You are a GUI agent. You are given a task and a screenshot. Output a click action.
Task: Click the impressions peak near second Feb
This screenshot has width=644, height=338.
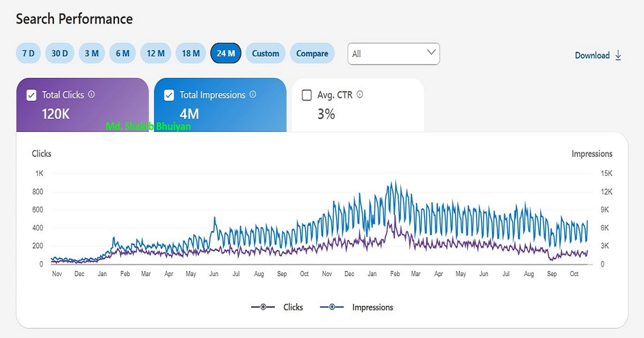pyautogui.click(x=395, y=182)
